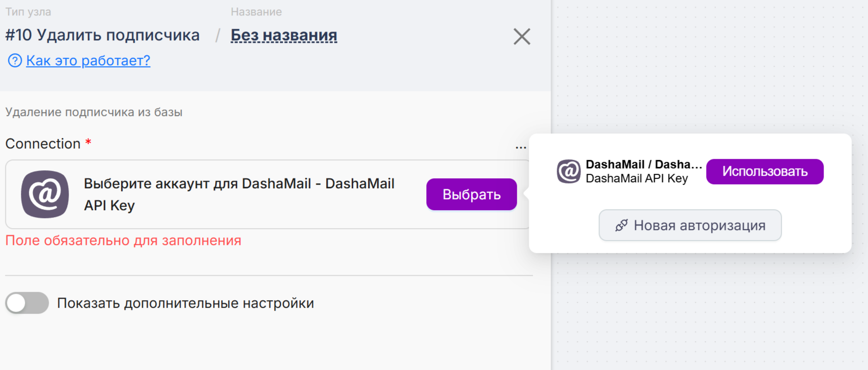
Task: Click the Поле обязательно для заполнения error
Action: [x=123, y=241]
